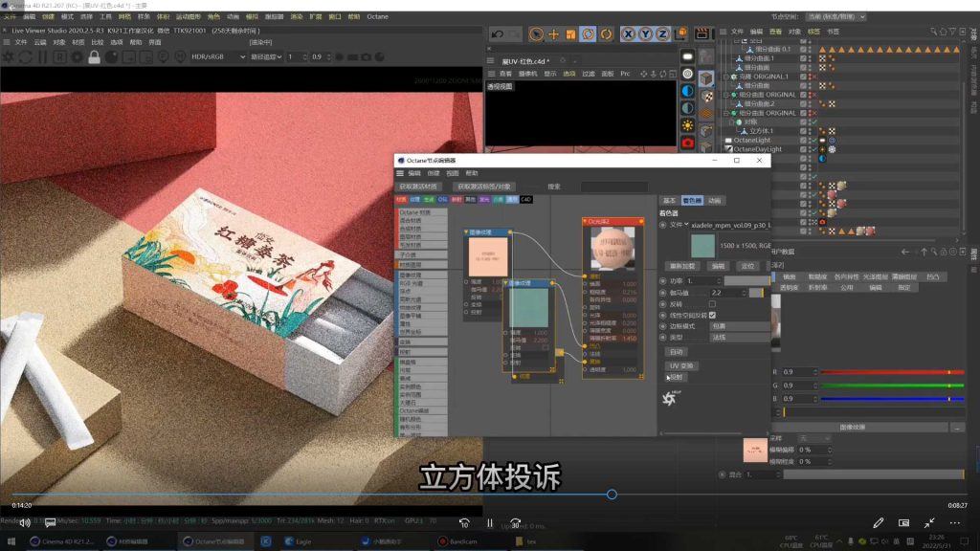Uncheck the 线性空间反转 checkbox

pyautogui.click(x=713, y=316)
